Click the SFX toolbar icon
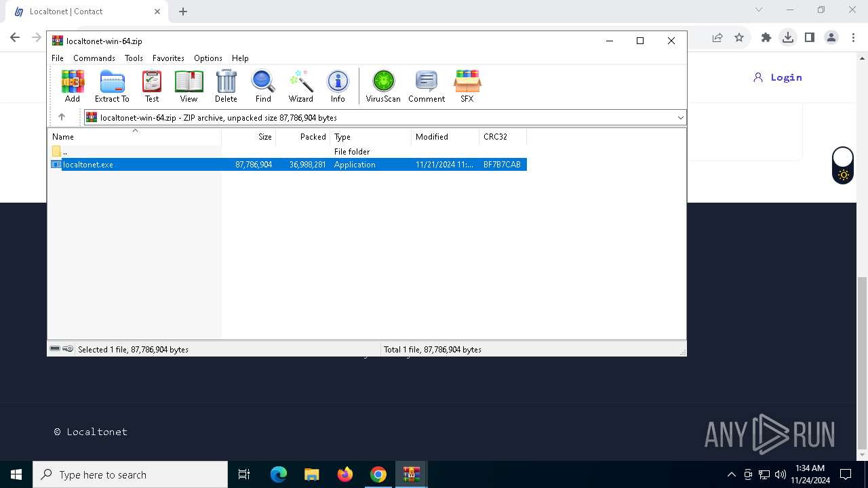This screenshot has width=868, height=488. [x=467, y=86]
